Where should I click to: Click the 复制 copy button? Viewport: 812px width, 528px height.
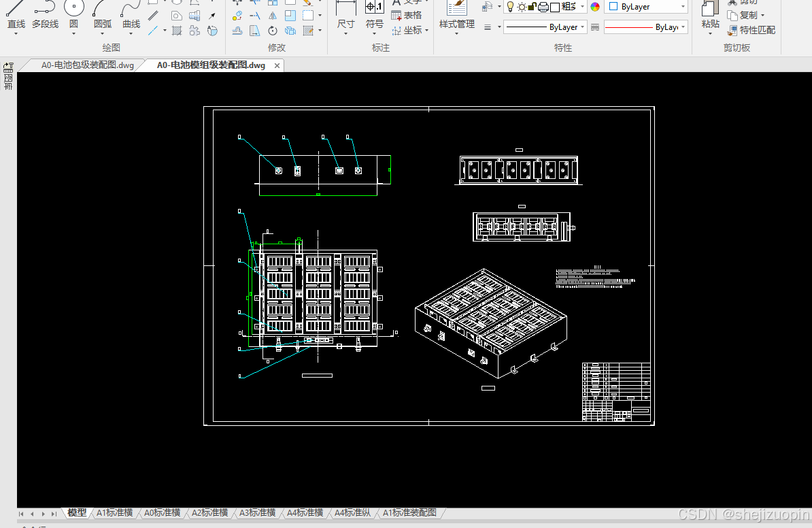click(743, 16)
